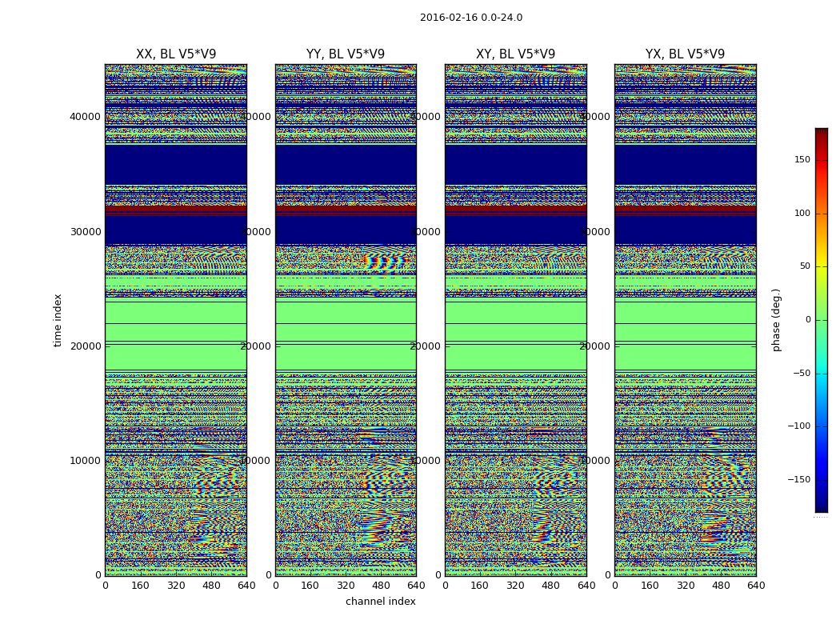The height and width of the screenshot is (640, 840).
Task: Click the time index y-axis label
Action: click(58, 320)
